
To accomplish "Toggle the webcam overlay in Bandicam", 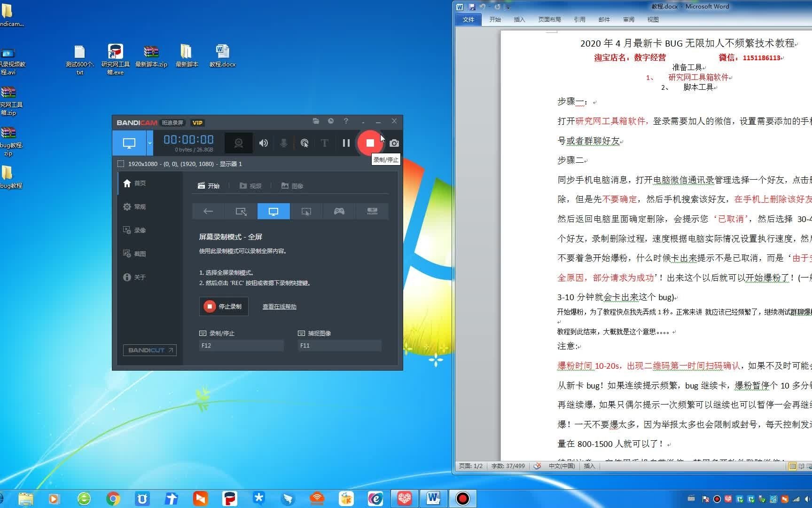I will [x=239, y=143].
